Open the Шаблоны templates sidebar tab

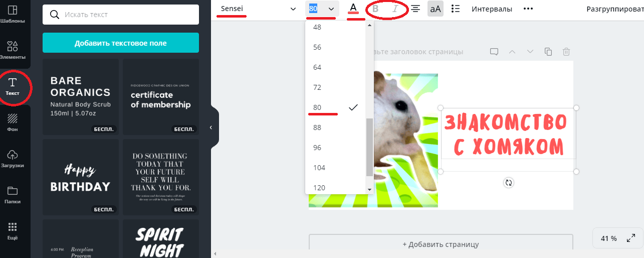point(13,14)
